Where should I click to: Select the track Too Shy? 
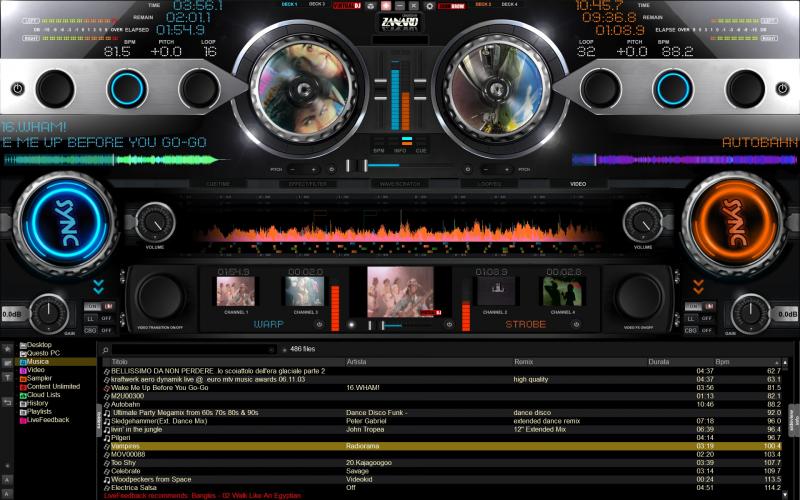tap(442, 463)
